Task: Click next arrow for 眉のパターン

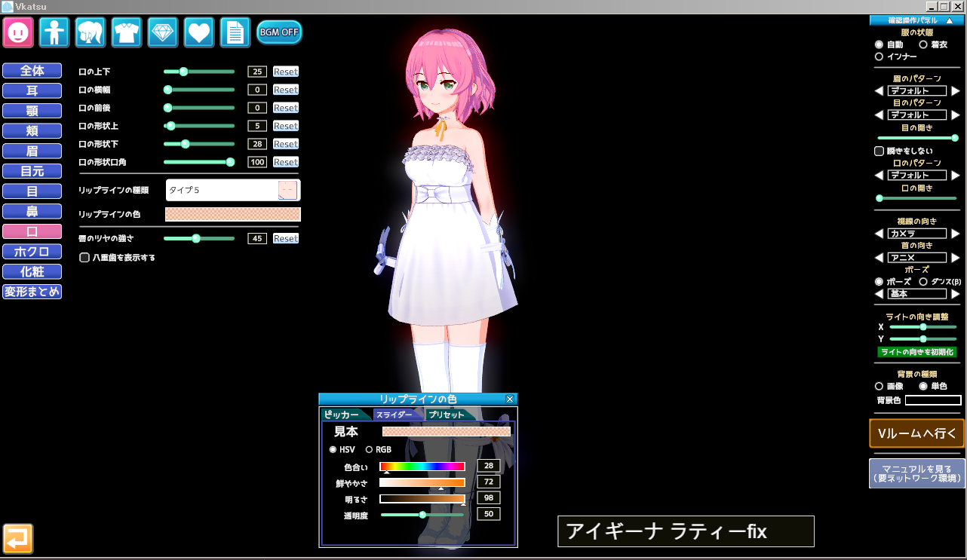Action: point(956,91)
